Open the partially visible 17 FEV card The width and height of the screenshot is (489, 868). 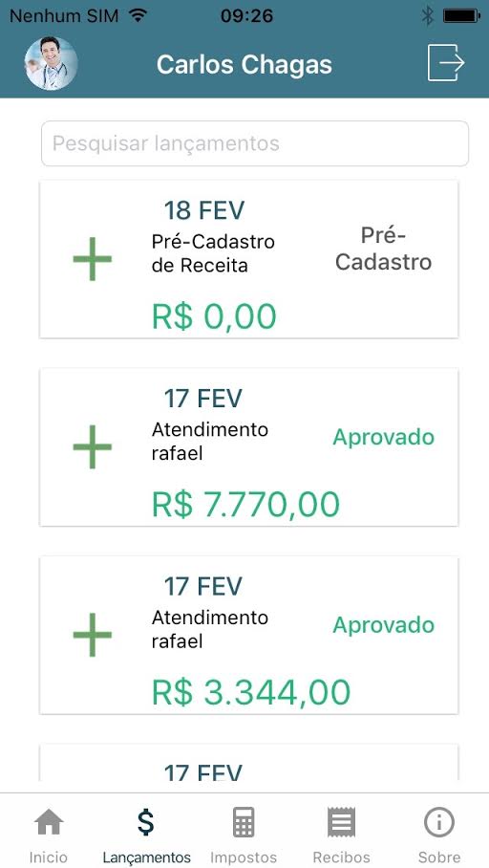(249, 762)
